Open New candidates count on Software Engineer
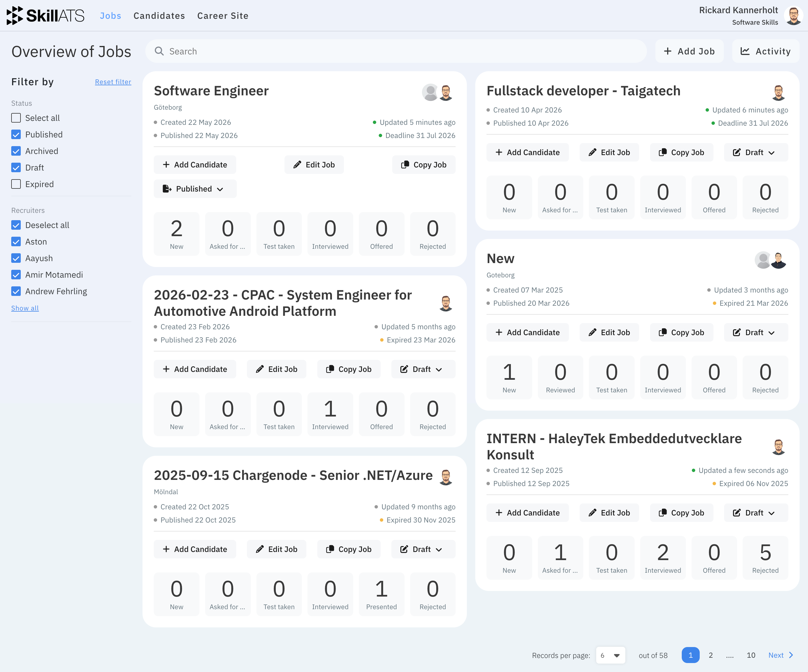The image size is (808, 672). (x=176, y=234)
